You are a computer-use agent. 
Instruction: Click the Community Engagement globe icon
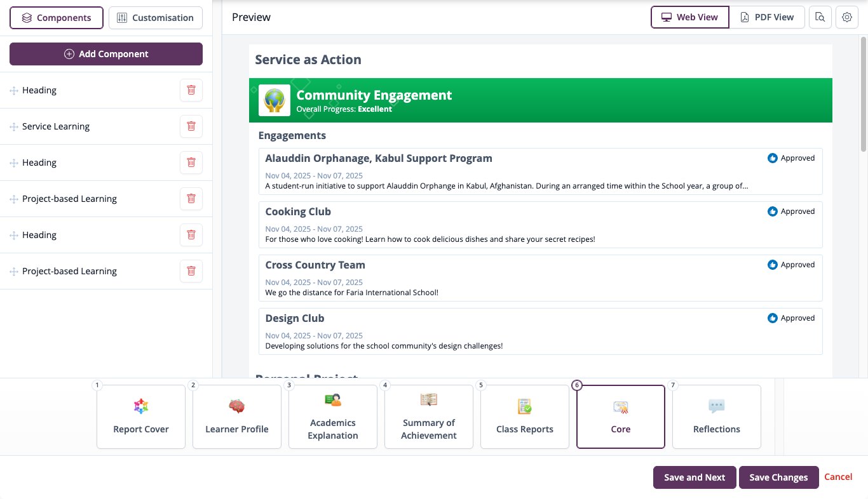coord(275,100)
